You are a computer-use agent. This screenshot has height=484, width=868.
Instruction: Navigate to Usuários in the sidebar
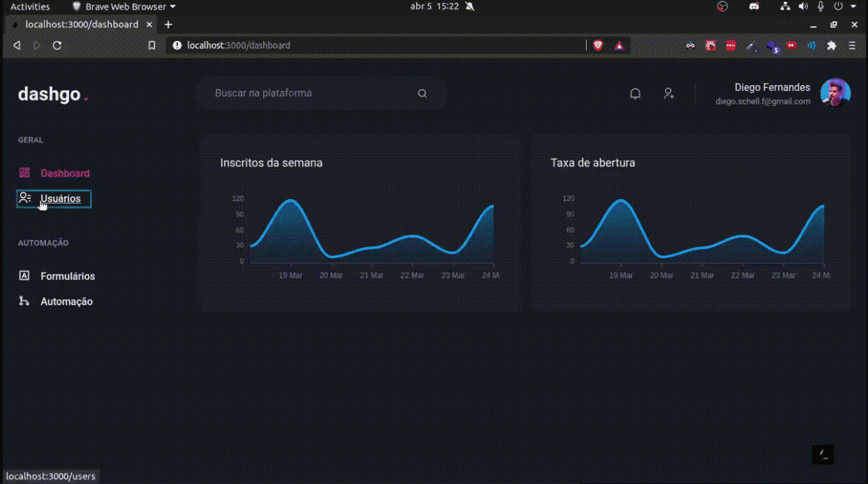pos(61,199)
